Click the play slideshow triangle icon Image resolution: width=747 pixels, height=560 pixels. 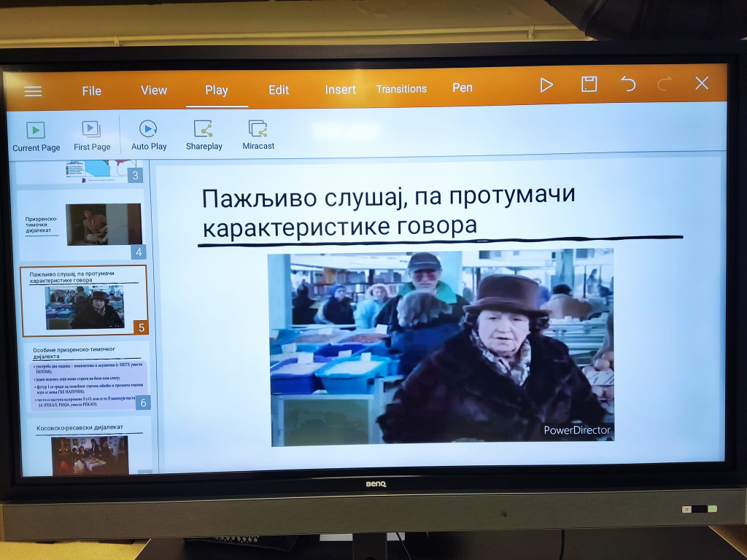546,85
